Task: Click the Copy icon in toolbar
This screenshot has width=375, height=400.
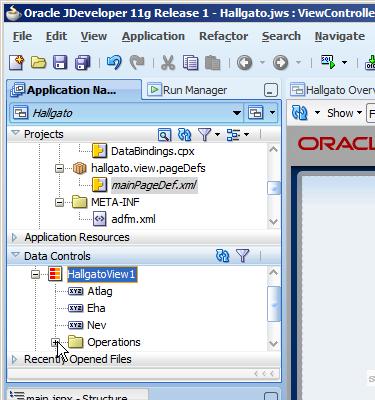Action: pos(190,63)
